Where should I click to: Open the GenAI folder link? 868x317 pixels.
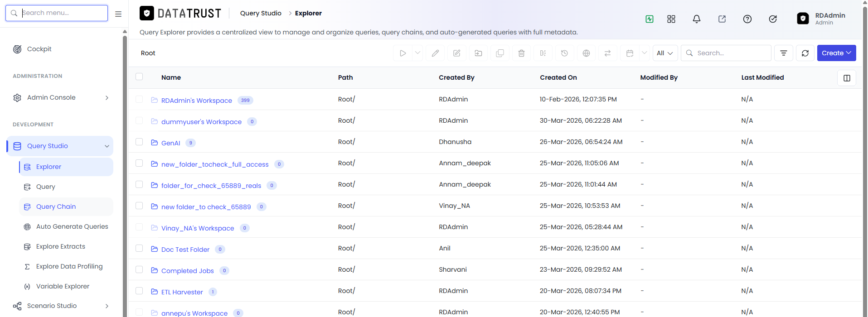(170, 143)
